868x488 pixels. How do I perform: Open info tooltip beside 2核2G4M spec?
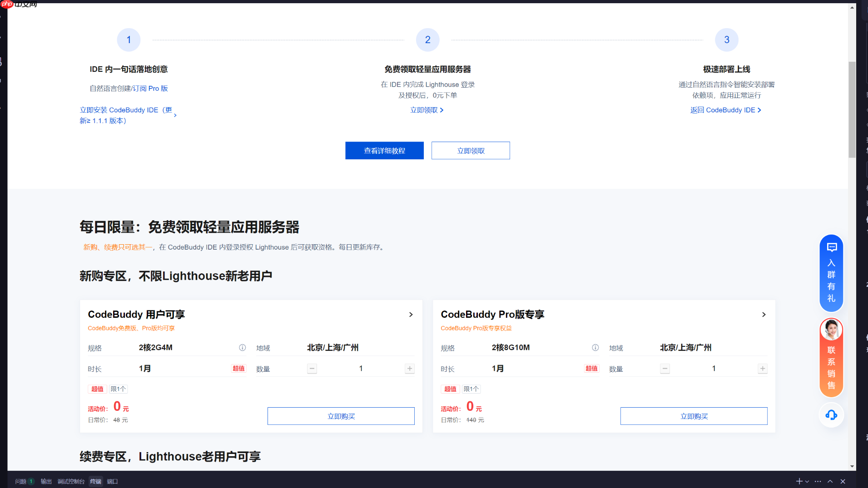[x=242, y=348]
